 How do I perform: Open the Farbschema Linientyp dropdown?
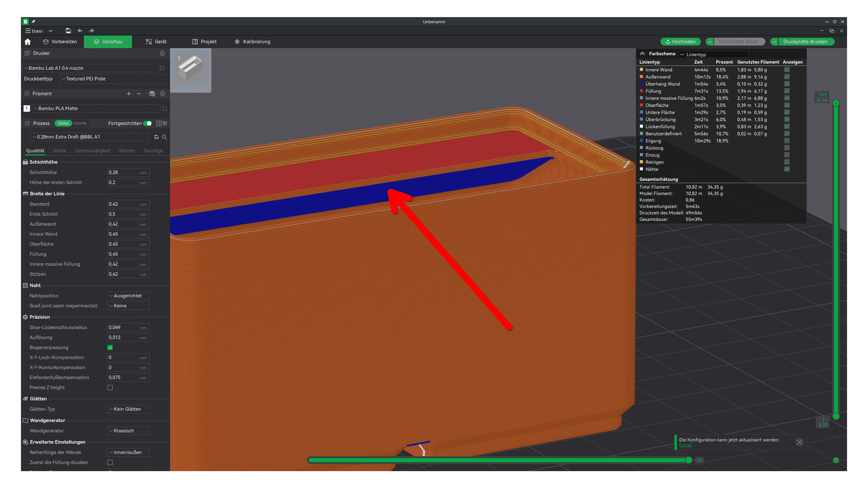pyautogui.click(x=713, y=55)
